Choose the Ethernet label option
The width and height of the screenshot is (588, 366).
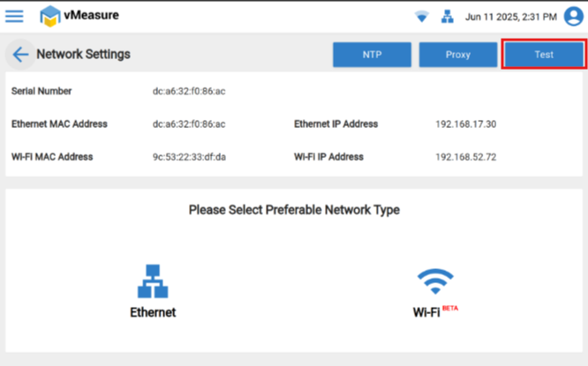153,312
